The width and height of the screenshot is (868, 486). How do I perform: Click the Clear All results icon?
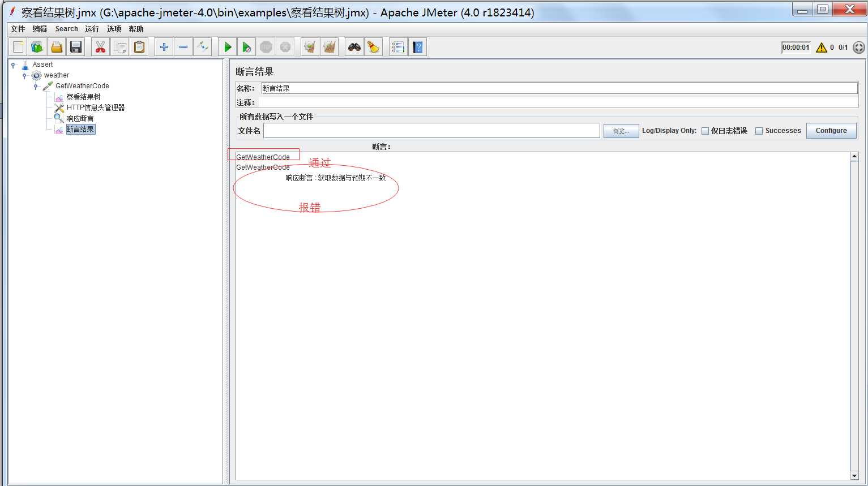click(x=329, y=47)
